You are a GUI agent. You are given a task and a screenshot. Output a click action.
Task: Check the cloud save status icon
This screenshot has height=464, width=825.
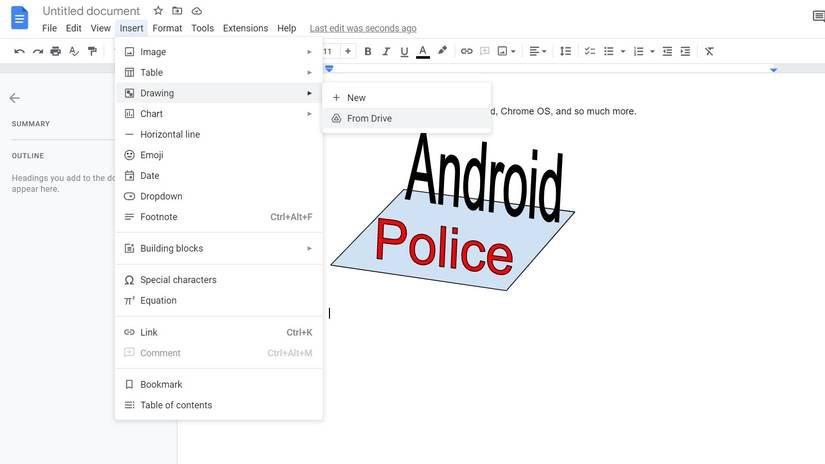[196, 11]
